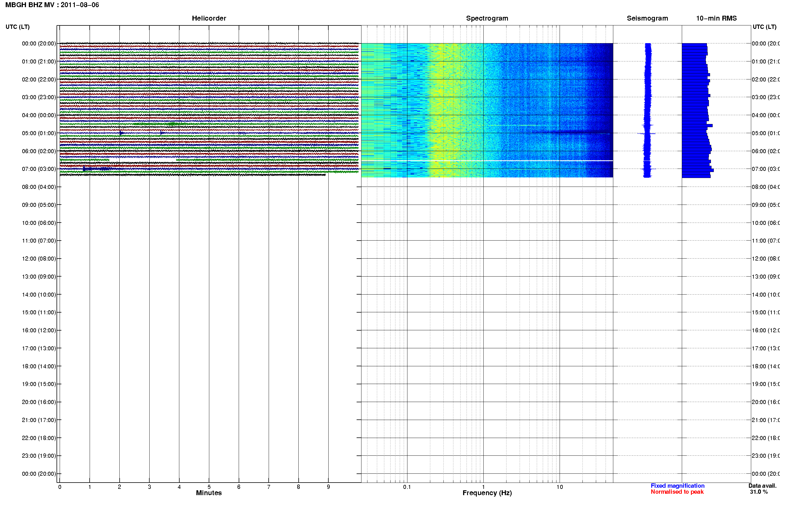Click the 'Minutes' x-axis label

(x=209, y=493)
